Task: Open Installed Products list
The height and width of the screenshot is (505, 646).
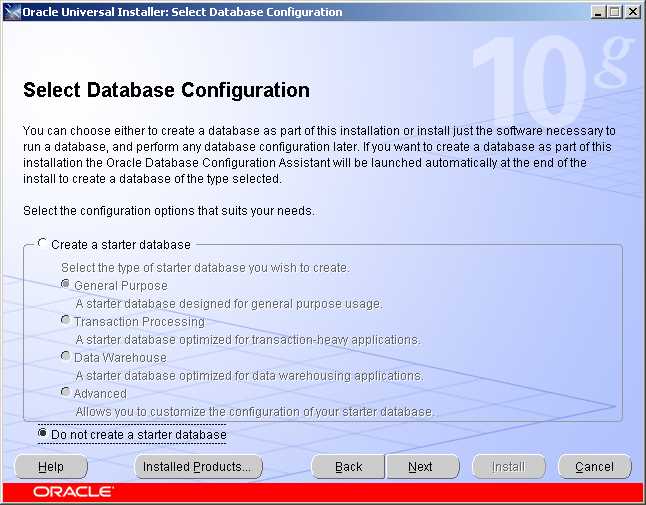Action: [199, 467]
